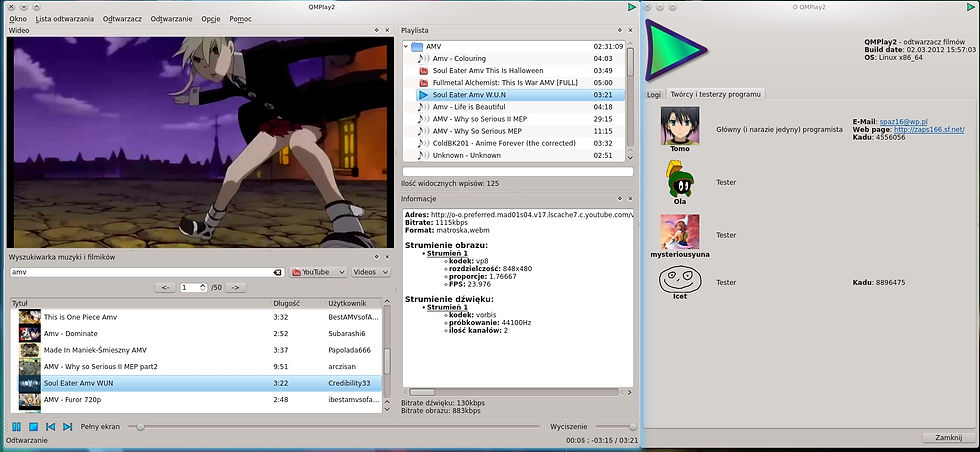Image resolution: width=980 pixels, height=452 pixels.
Task: Click the 'amv' search input field
Action: (141, 272)
